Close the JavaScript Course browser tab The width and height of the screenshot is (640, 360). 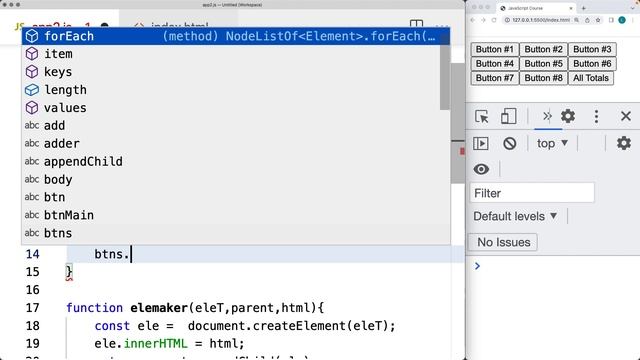pyautogui.click(x=571, y=8)
